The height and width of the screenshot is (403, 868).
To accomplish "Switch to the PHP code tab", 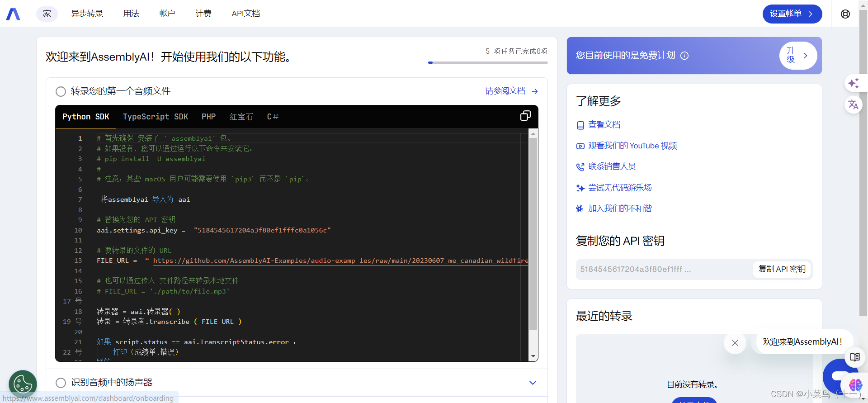I will tap(208, 117).
